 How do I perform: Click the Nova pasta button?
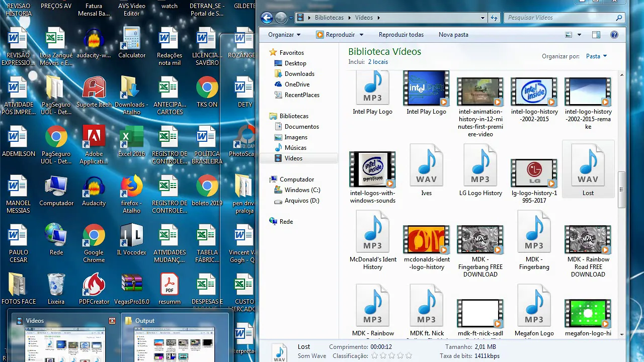(x=453, y=35)
